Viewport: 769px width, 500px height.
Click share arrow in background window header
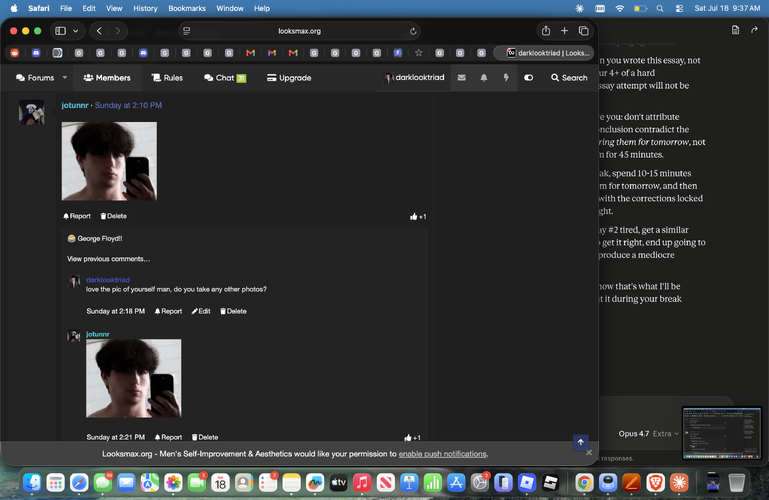(754, 30)
